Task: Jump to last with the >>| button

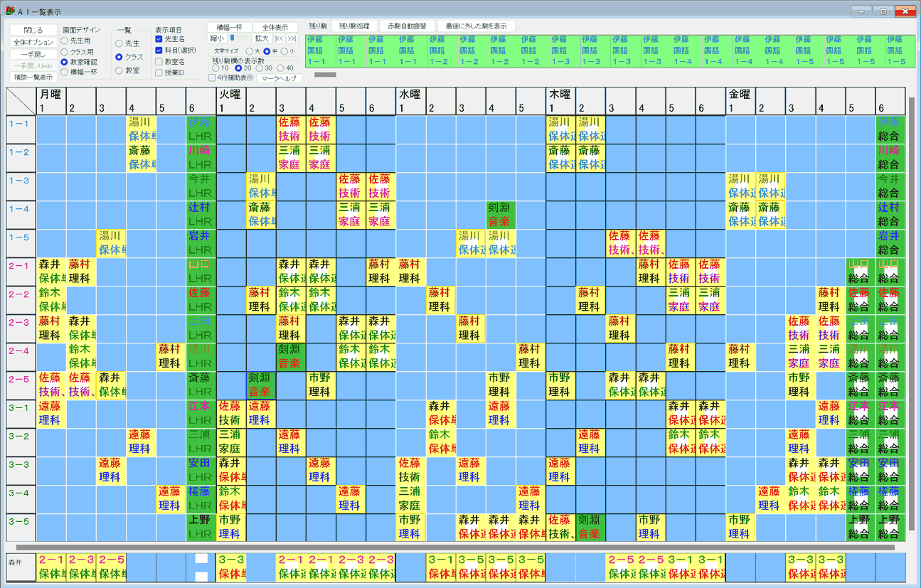Action: [292, 38]
